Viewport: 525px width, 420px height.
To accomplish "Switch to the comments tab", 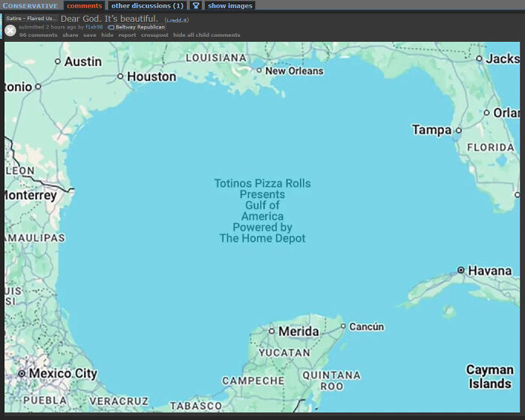I will coord(84,5).
